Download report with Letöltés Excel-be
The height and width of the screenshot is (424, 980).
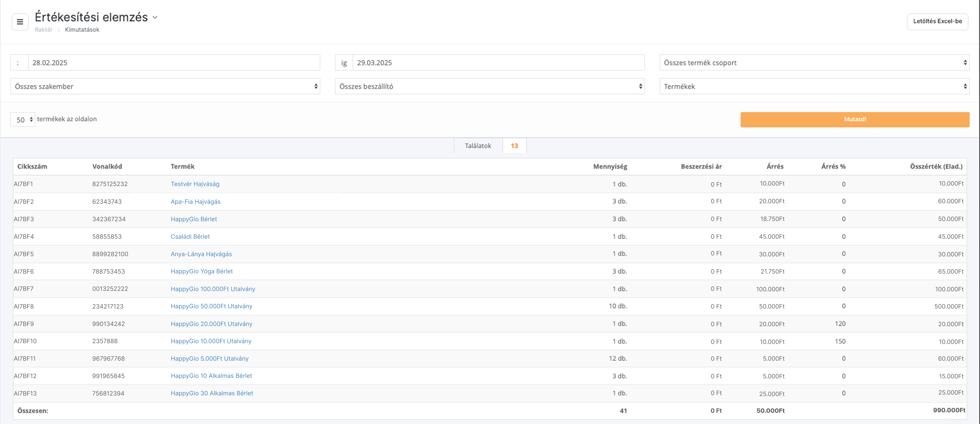click(937, 21)
